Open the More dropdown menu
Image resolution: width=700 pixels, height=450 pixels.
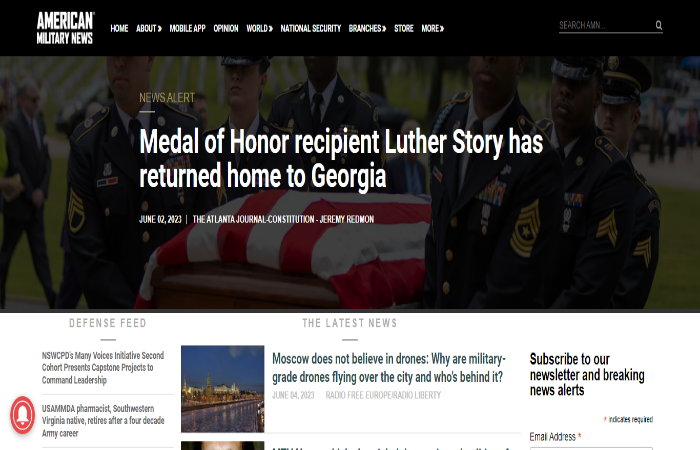(433, 29)
